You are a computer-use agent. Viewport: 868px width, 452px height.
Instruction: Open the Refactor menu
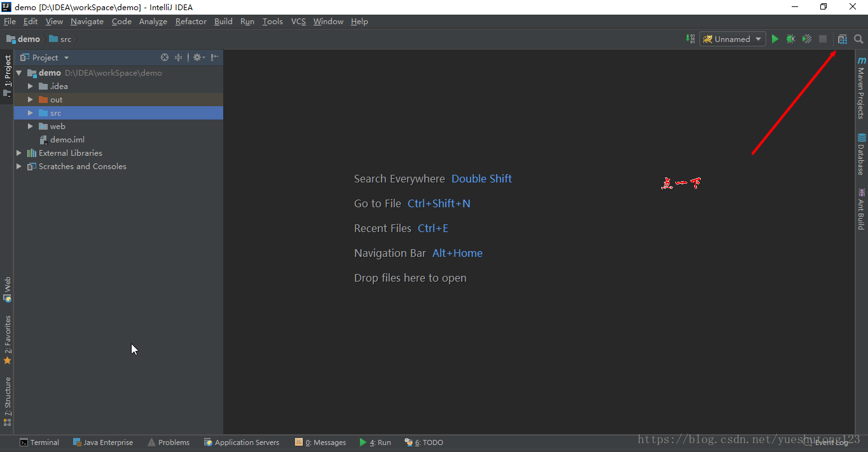[x=191, y=22]
